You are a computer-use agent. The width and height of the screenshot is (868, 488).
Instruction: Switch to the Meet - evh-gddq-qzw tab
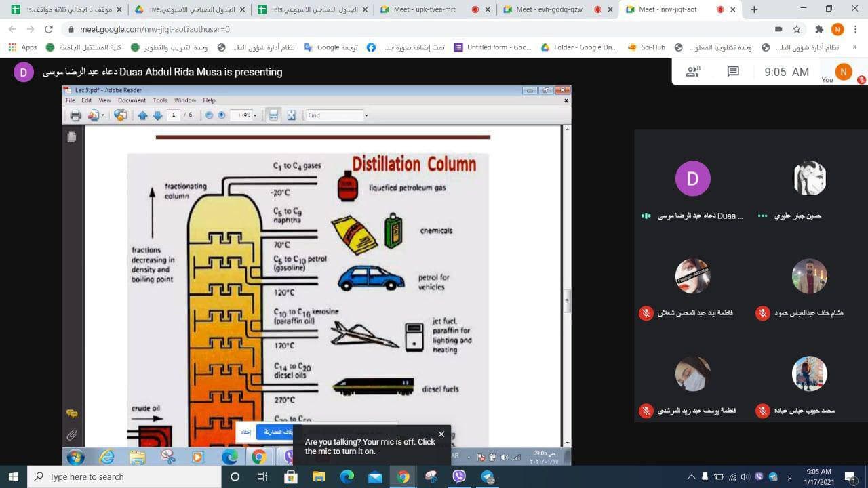[548, 9]
